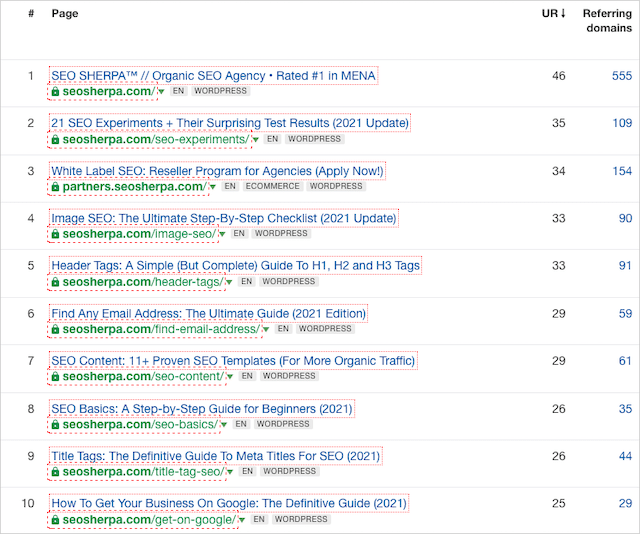Open White Label SEO Reseller Program link
640x534 pixels.
(x=217, y=171)
